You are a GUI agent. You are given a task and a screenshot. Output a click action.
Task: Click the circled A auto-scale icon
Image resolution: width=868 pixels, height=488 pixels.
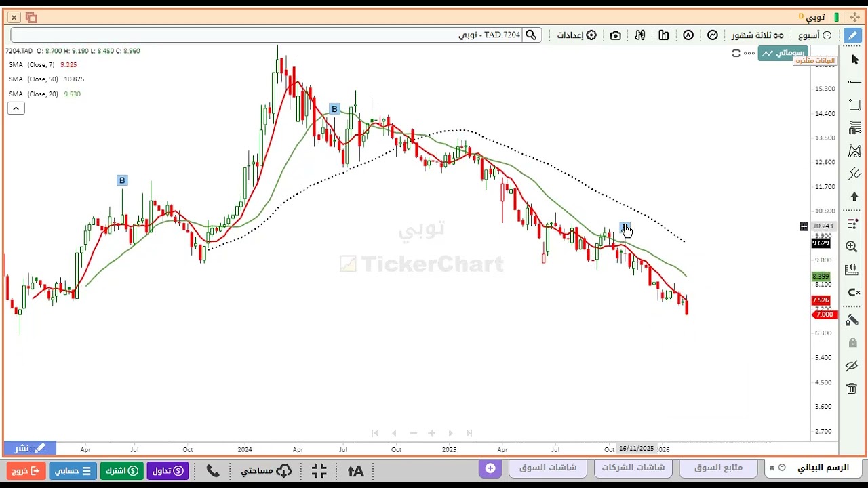(x=688, y=35)
